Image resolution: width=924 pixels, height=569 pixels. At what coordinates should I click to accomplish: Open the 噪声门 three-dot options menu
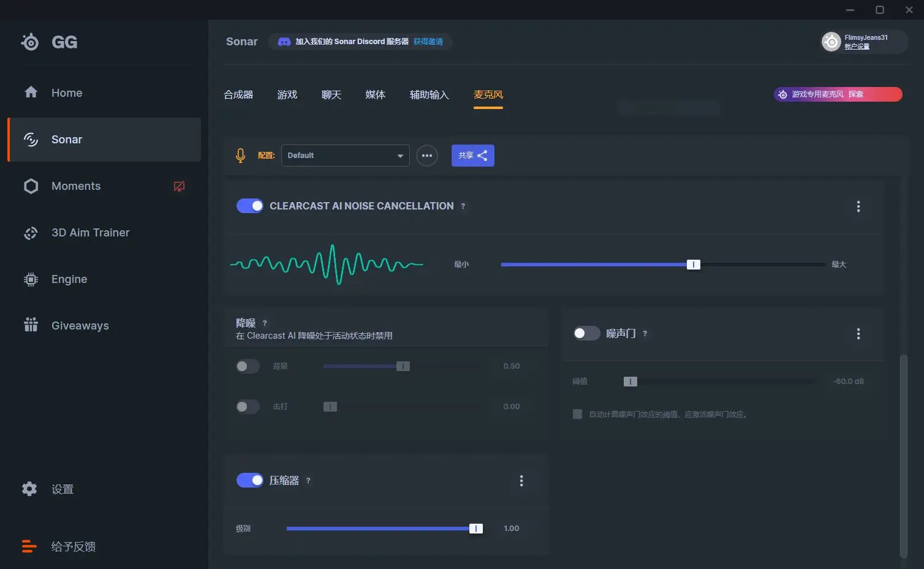click(858, 334)
